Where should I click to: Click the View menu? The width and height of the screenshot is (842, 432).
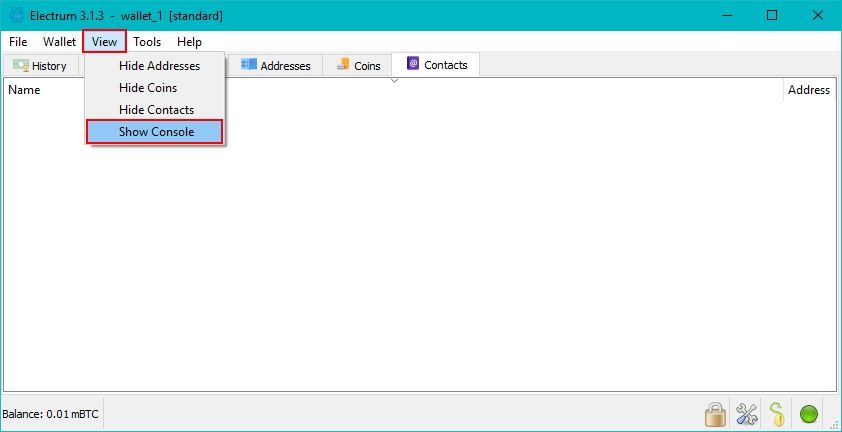[x=104, y=42]
